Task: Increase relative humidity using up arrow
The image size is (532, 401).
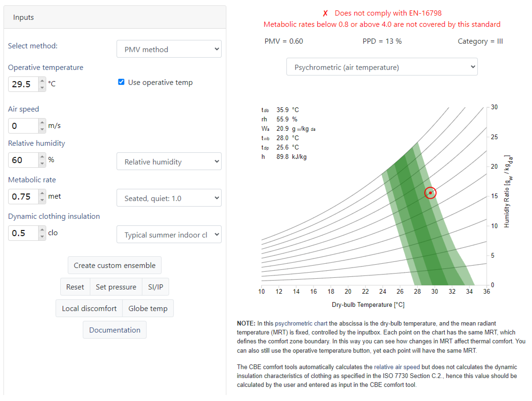Action: tap(42, 157)
